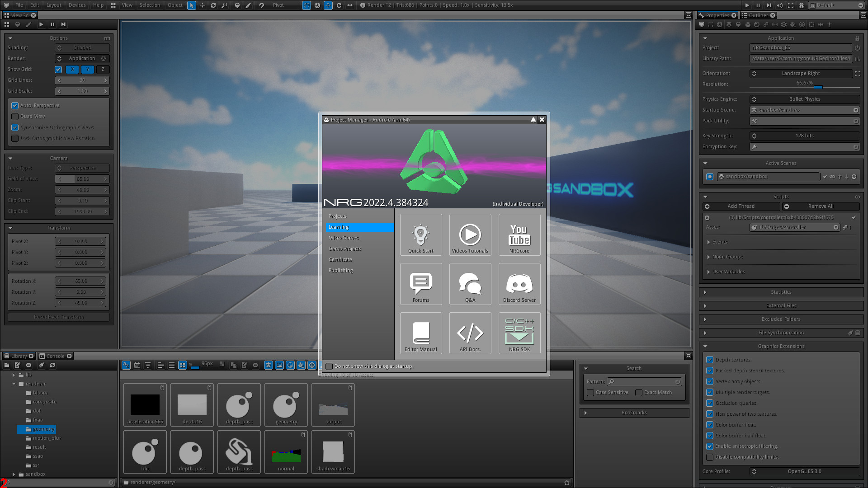This screenshot has height=488, width=868.
Task: Click refresh icon in Library toolbar
Action: point(52,365)
